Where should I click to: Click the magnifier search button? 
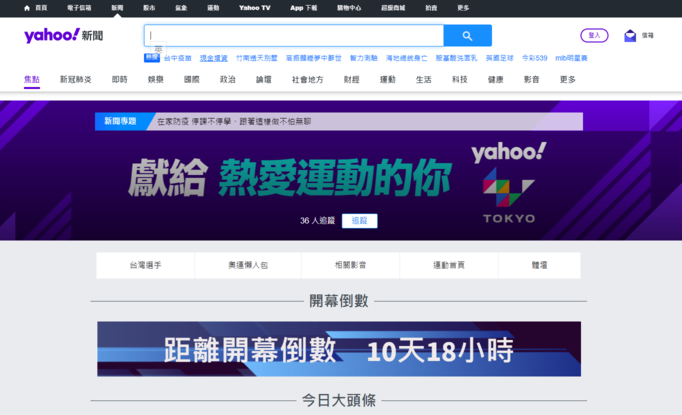(x=468, y=36)
